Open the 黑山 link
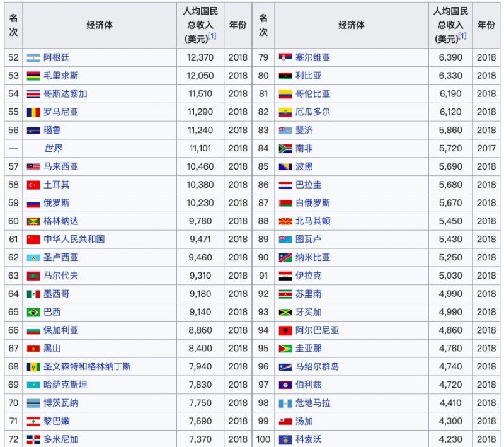The height and width of the screenshot is (447, 504). 52,348
